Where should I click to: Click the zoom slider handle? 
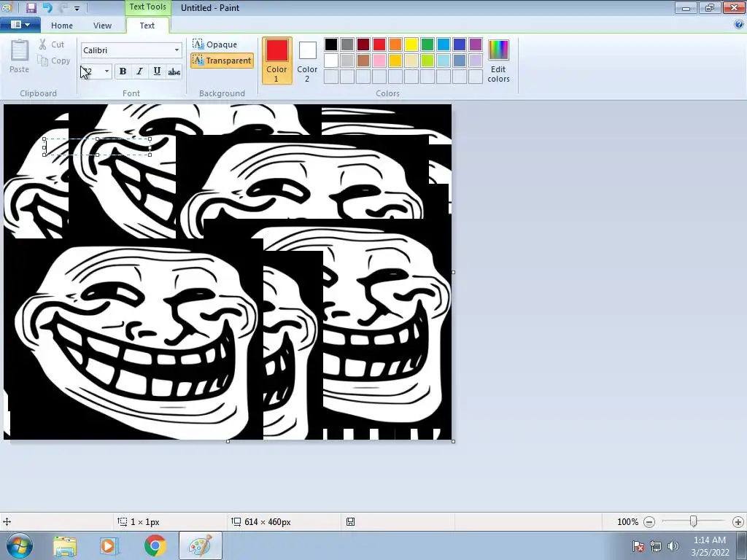(x=694, y=521)
